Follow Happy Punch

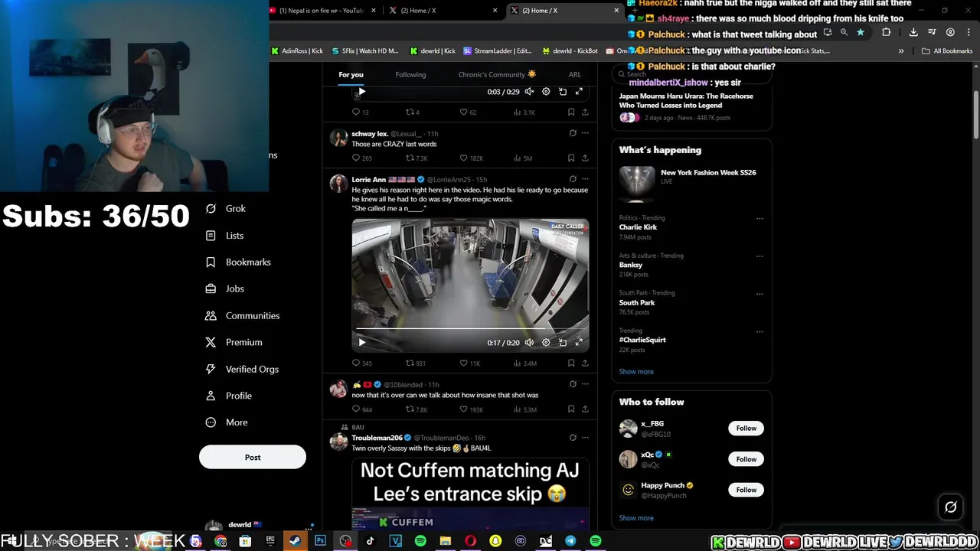(x=746, y=490)
